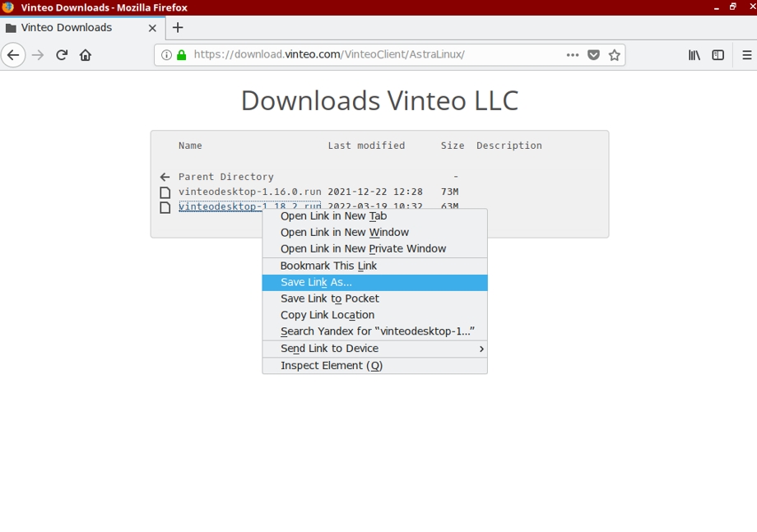Sort listing by Name column

pyautogui.click(x=190, y=146)
